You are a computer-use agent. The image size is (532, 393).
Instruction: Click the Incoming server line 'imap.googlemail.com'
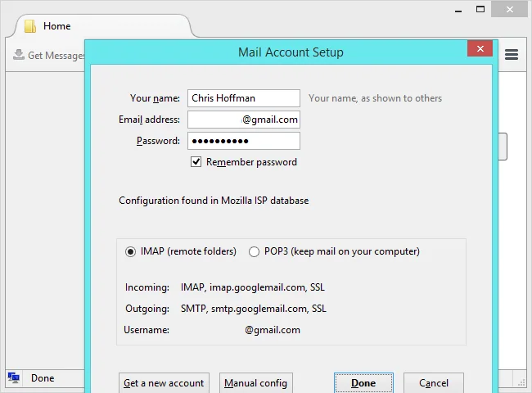point(252,287)
